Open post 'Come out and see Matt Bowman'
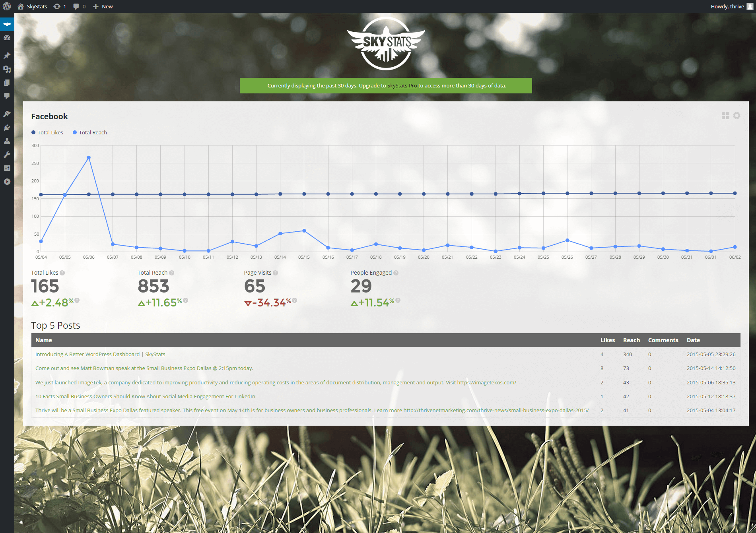 click(144, 368)
